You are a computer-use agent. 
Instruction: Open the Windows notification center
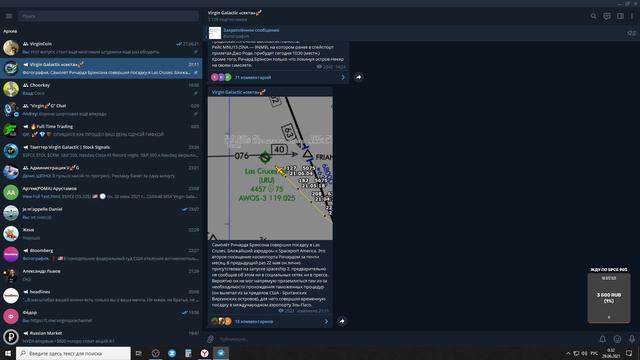pyautogui.click(x=629, y=353)
